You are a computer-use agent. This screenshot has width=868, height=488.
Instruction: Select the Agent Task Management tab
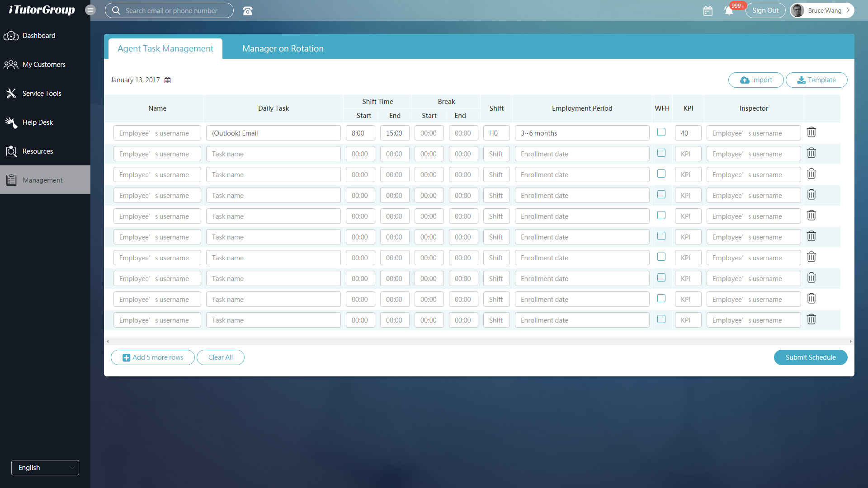[165, 48]
